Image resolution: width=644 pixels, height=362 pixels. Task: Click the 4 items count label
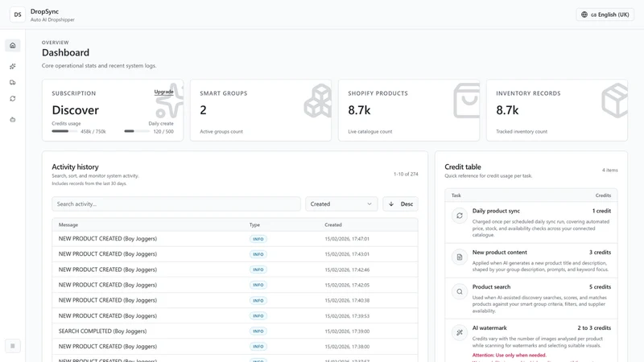(x=610, y=170)
